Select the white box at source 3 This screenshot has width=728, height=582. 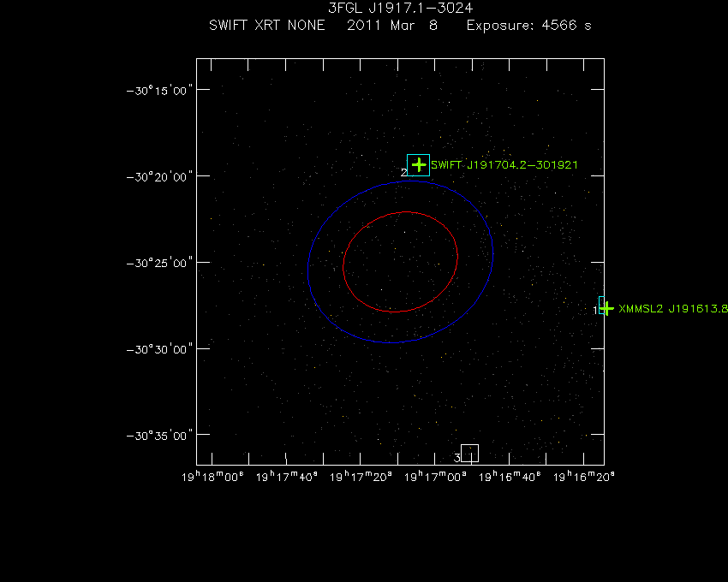pyautogui.click(x=469, y=453)
